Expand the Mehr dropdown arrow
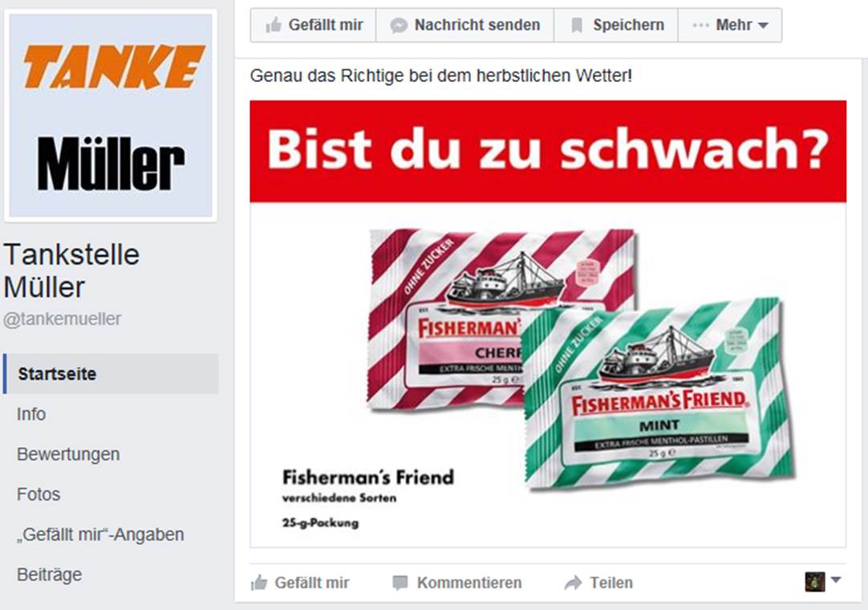Viewport: 868px width, 610px height. tap(763, 26)
